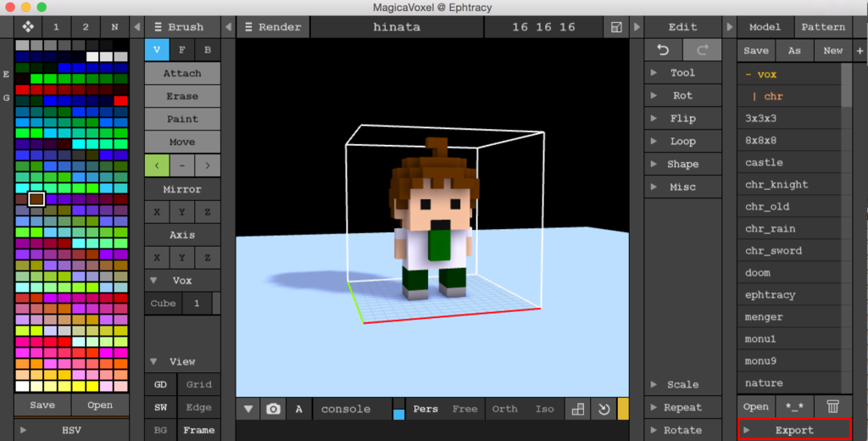Click the reset camera icon

click(604, 409)
